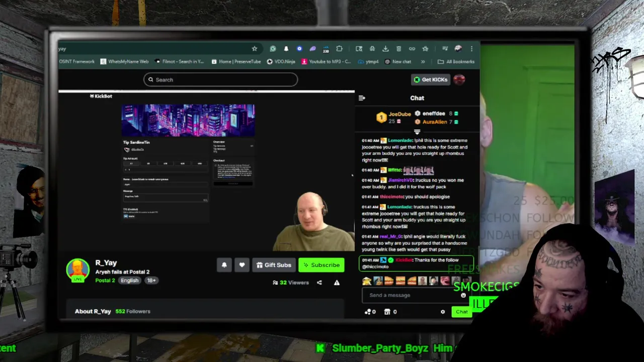Open the Postal 2 category link
644x362 pixels.
point(105,280)
